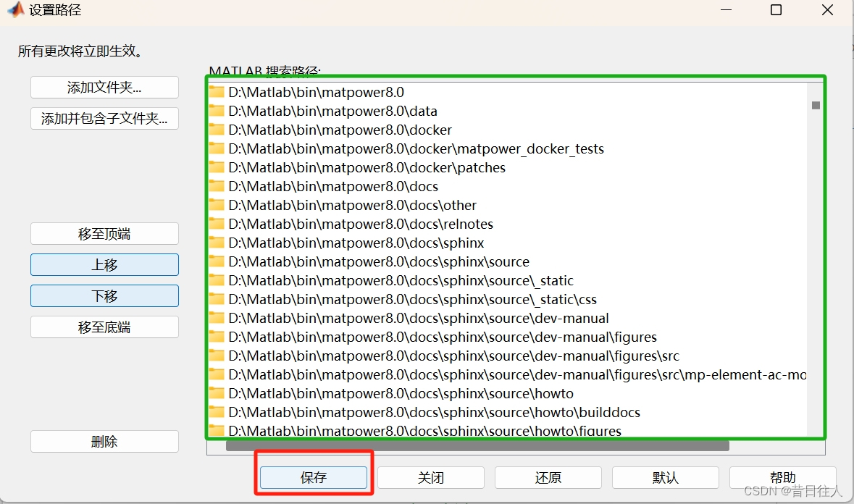Click the 删除 button to remove path

[x=104, y=441]
